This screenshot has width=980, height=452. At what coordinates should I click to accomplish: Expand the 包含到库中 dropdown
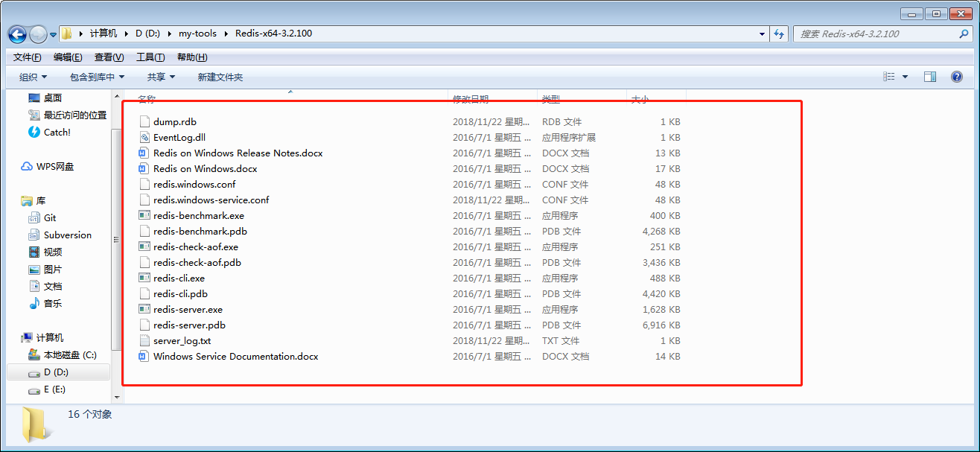coord(97,77)
